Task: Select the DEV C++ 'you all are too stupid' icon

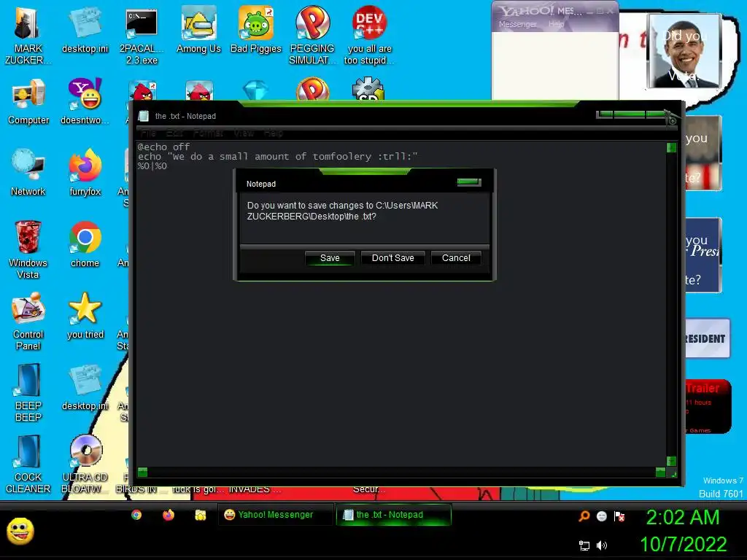Action: (x=369, y=36)
